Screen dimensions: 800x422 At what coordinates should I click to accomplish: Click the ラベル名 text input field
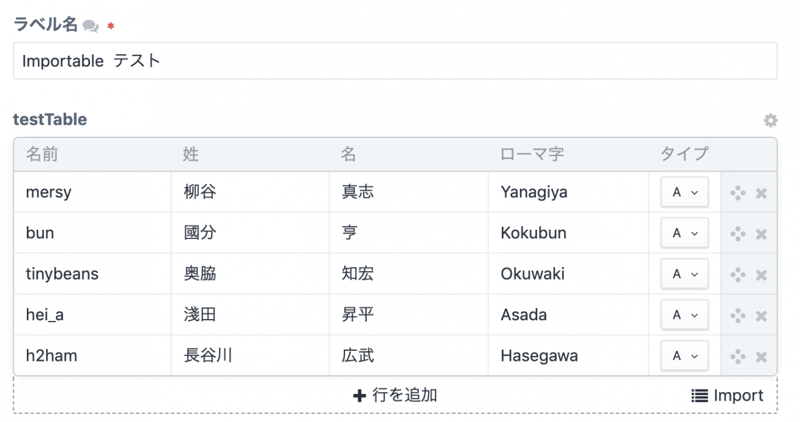pyautogui.click(x=395, y=61)
